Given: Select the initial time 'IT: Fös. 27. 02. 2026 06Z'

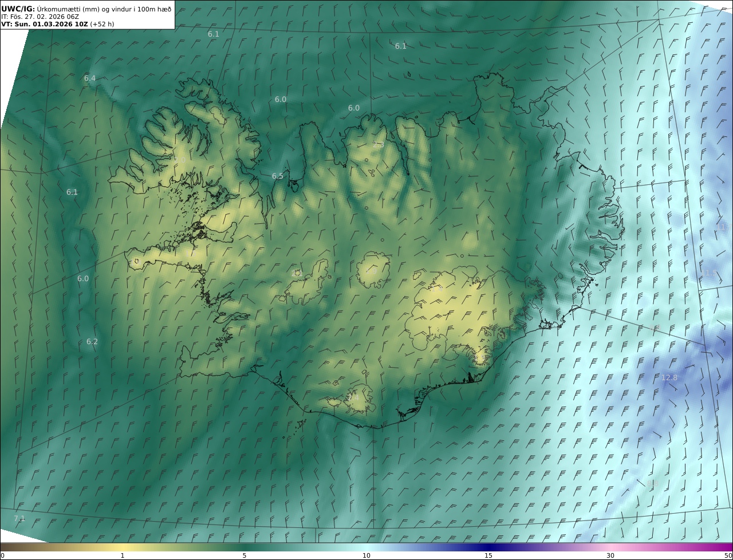Looking at the screenshot, I should 40,17.
